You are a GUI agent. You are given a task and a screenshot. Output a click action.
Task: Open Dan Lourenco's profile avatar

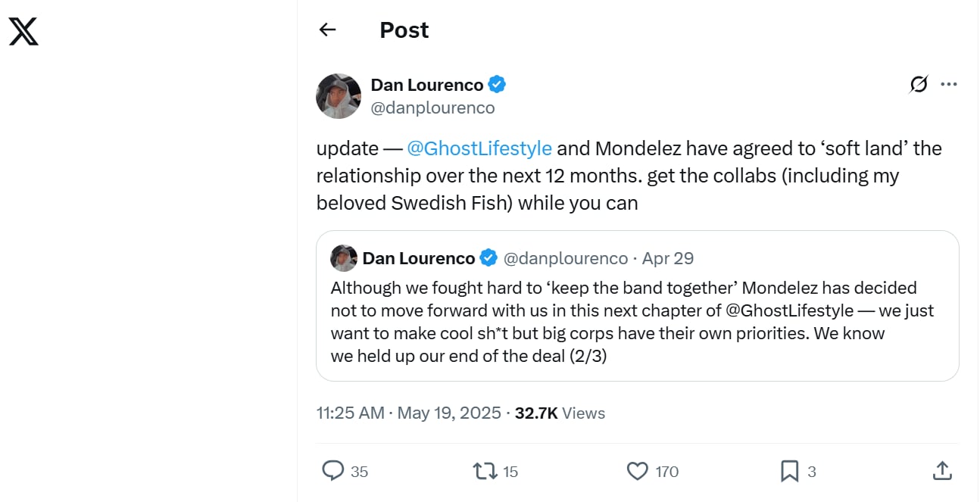tap(338, 96)
